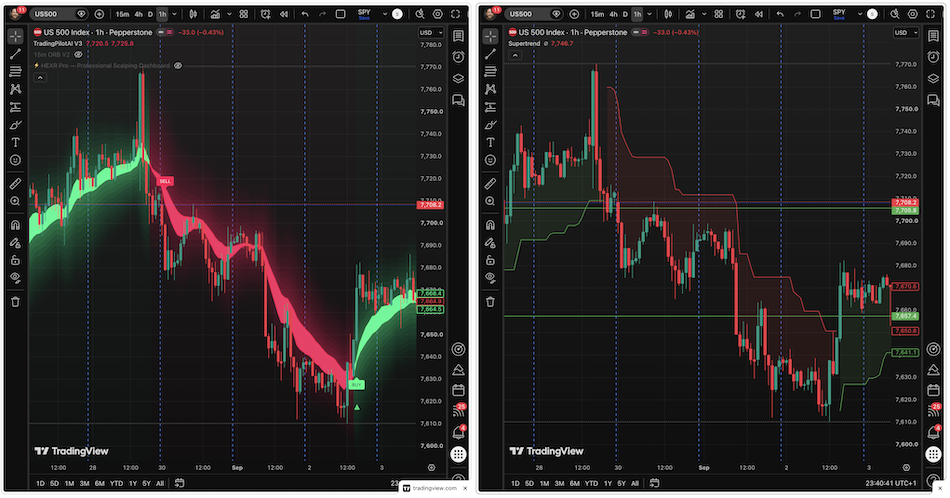Collapse the Supertrend legend in right chart
Viewport: 950px width, 498px height.
[x=515, y=55]
